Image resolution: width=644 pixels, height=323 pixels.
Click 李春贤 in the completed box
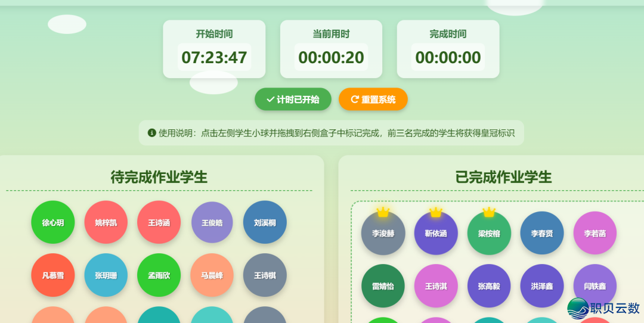[542, 234]
